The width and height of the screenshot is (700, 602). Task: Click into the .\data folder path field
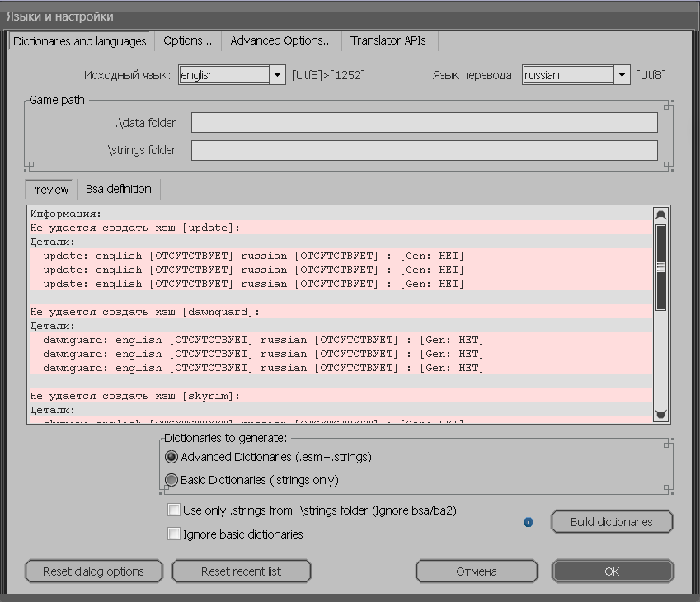424,123
